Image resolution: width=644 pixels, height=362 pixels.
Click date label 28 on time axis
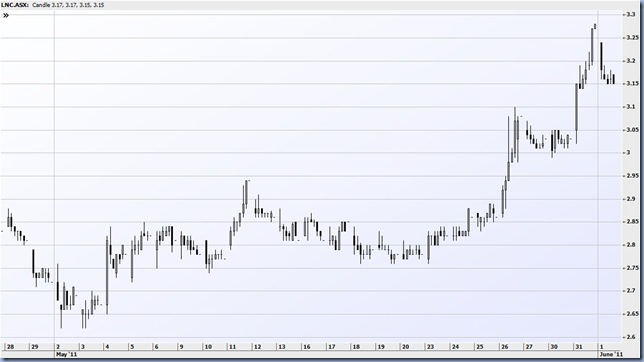(x=10, y=347)
